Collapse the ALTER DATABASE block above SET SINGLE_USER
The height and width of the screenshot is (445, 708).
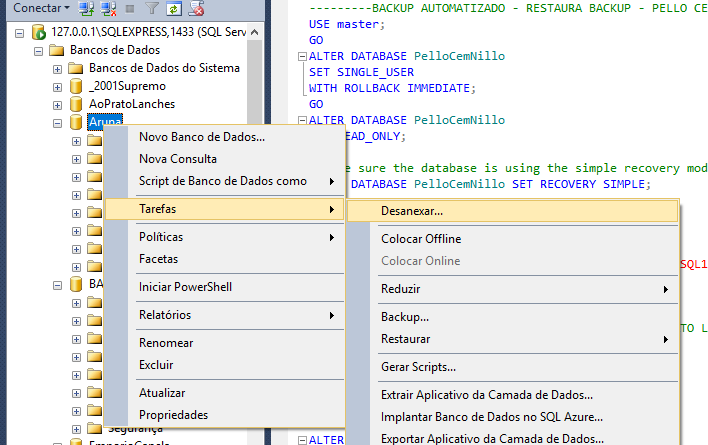[x=302, y=56]
